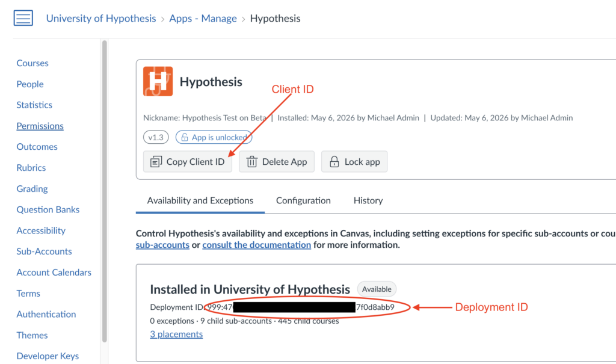This screenshot has width=616, height=364.
Task: Open Rubrics in the sidebar
Action: click(31, 168)
